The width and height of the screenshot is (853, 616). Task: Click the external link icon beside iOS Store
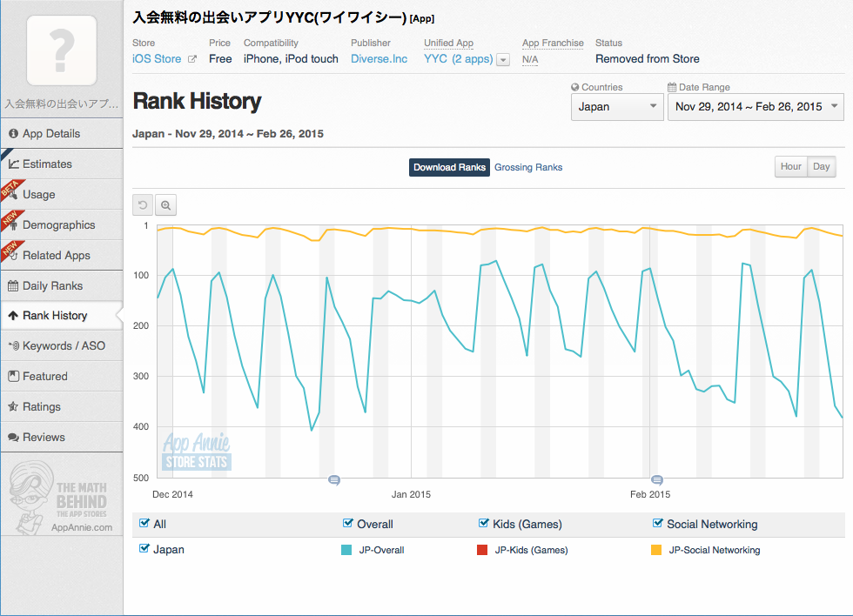coord(192,59)
